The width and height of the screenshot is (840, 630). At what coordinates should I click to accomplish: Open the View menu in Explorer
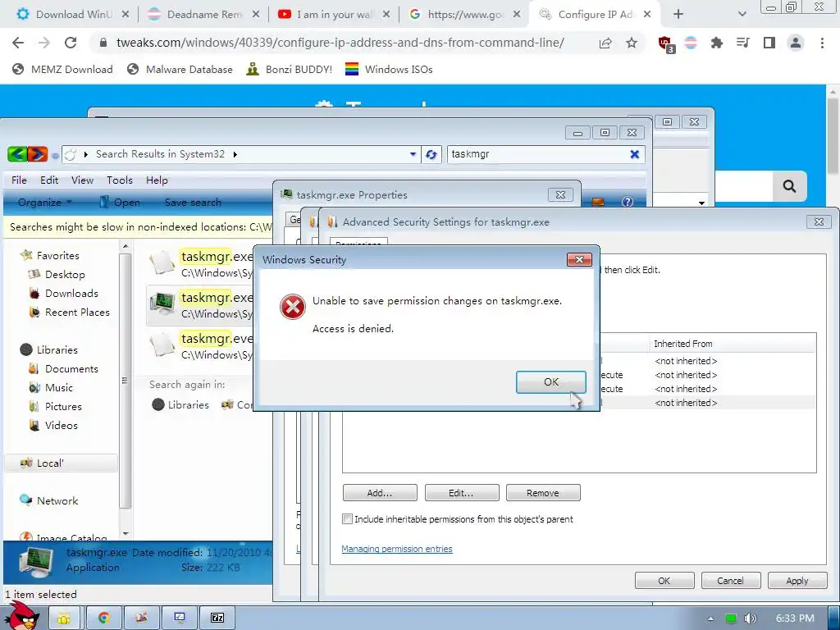83,180
